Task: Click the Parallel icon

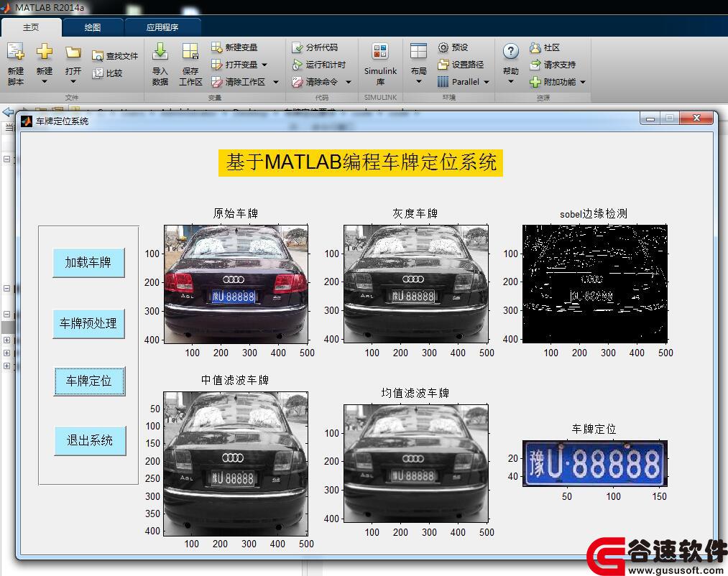Action: tap(443, 82)
